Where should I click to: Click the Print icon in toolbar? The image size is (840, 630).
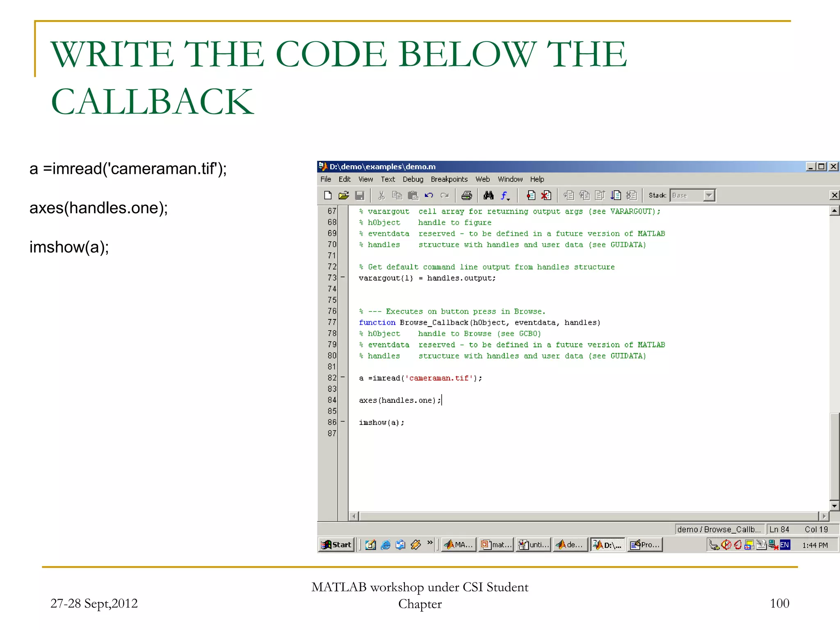pyautogui.click(x=466, y=195)
